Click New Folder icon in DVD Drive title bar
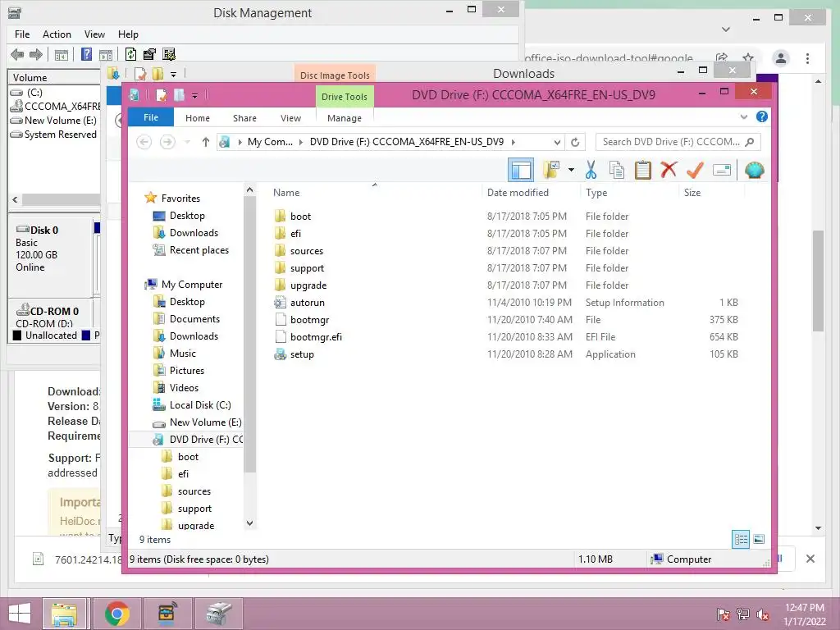The image size is (840, 630). point(179,95)
